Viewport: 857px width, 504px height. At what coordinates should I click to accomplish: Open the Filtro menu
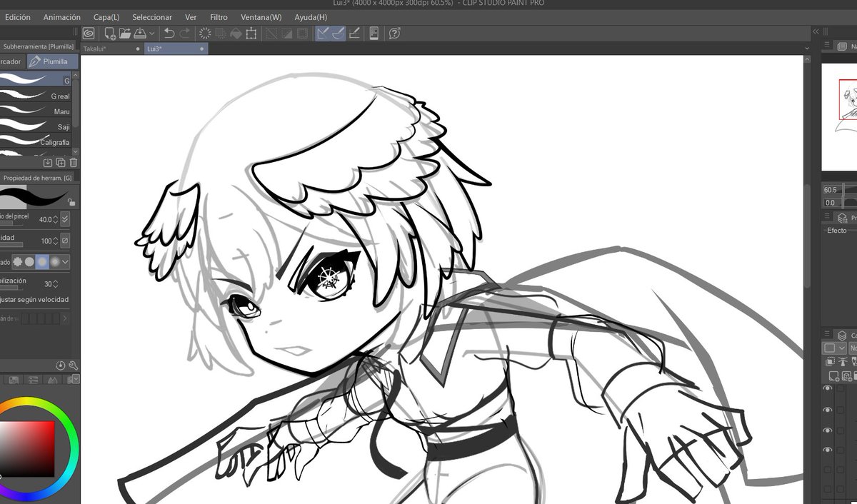(x=219, y=16)
